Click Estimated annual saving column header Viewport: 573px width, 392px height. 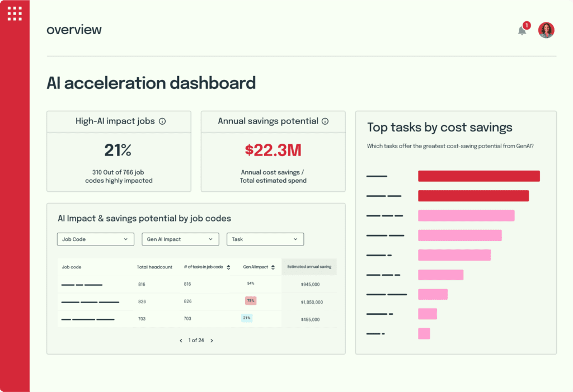pyautogui.click(x=309, y=267)
